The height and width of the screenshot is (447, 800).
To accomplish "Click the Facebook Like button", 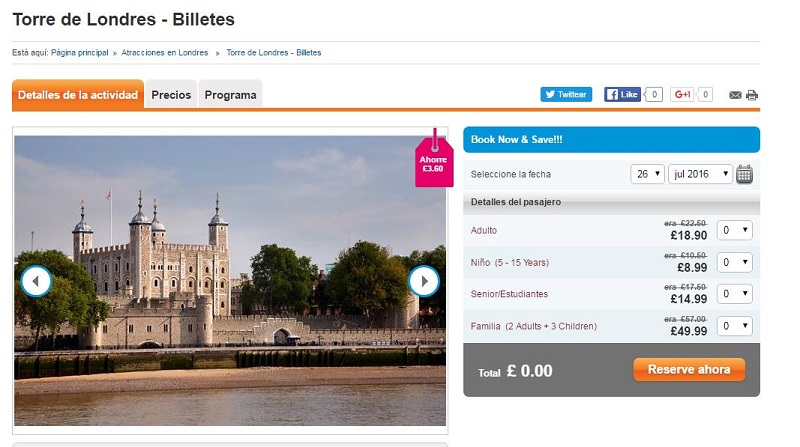I will [622, 94].
